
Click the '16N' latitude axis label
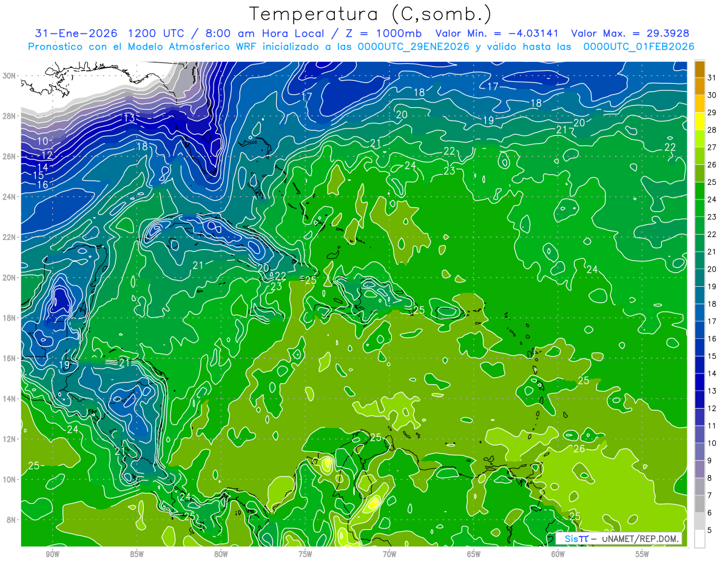(x=10, y=358)
